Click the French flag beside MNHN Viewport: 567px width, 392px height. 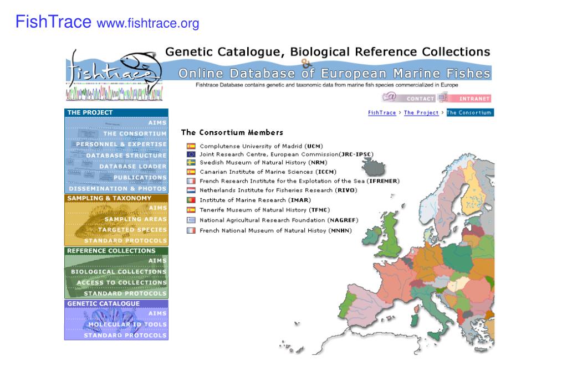click(x=191, y=230)
